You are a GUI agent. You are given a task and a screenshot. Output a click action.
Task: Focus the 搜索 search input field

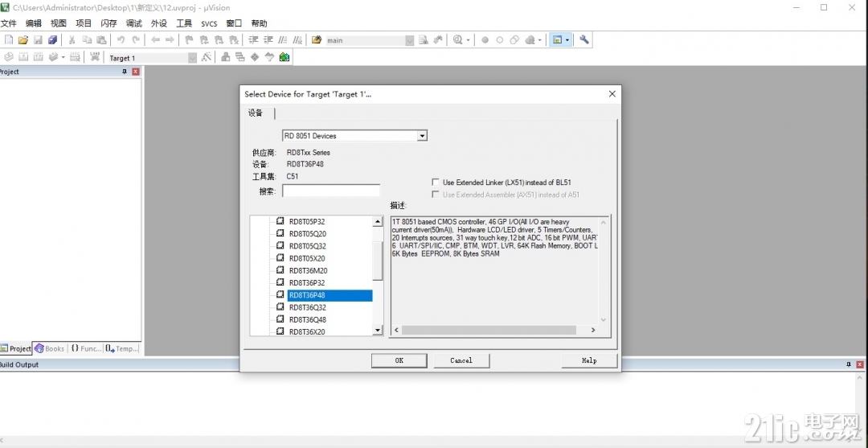click(x=331, y=191)
